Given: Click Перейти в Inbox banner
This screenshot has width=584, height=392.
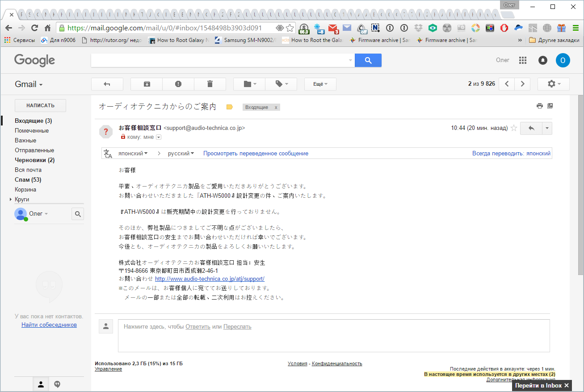Looking at the screenshot, I should 538,385.
